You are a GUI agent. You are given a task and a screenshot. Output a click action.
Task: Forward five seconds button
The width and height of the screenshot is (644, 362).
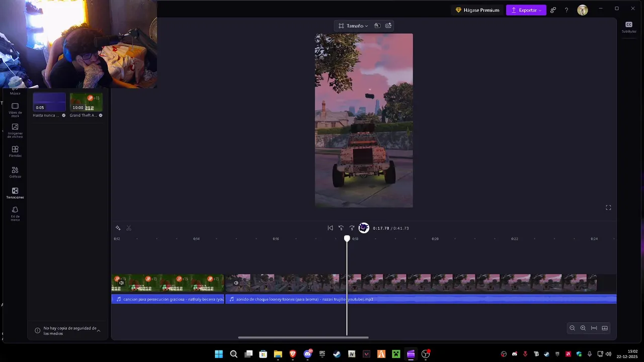(352, 228)
